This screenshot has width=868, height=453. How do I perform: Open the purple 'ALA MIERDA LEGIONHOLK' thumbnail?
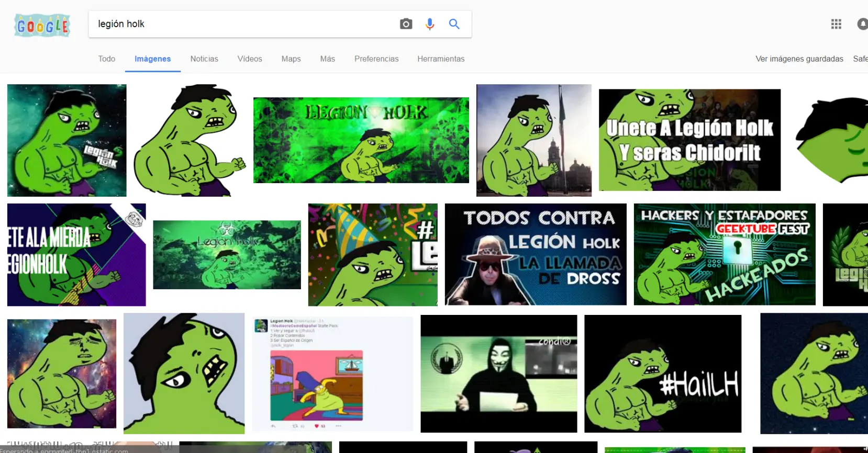pos(76,255)
